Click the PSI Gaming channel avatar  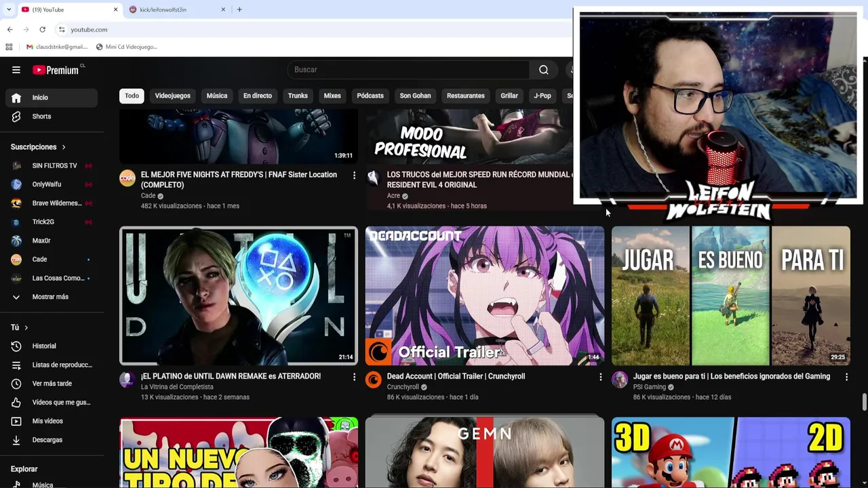[x=620, y=380]
